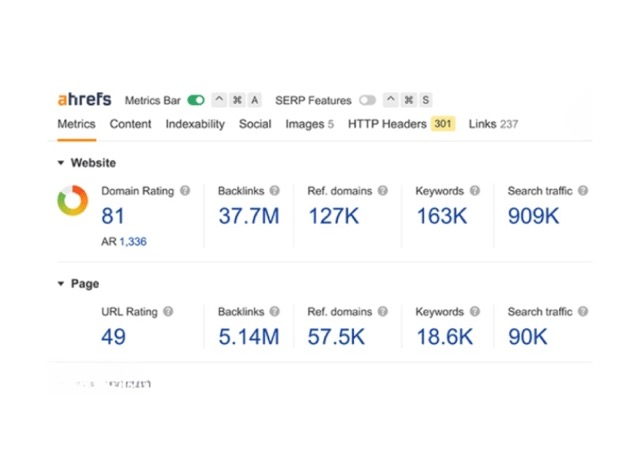Click the Domain Rating donut chart icon

pos(72,202)
